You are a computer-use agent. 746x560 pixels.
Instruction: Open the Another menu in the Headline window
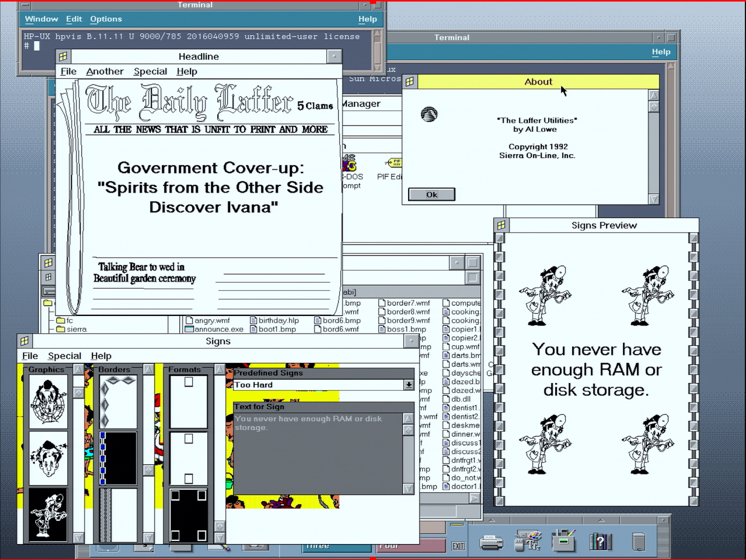105,71
